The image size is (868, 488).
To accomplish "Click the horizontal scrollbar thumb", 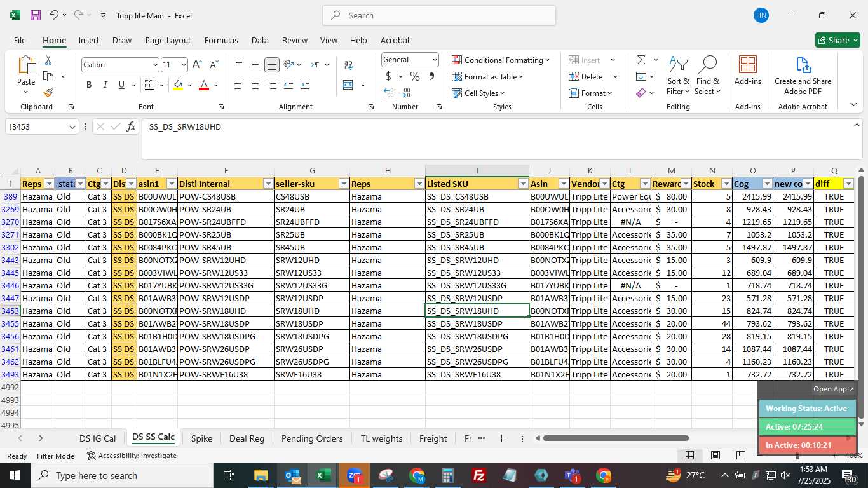I will point(616,438).
